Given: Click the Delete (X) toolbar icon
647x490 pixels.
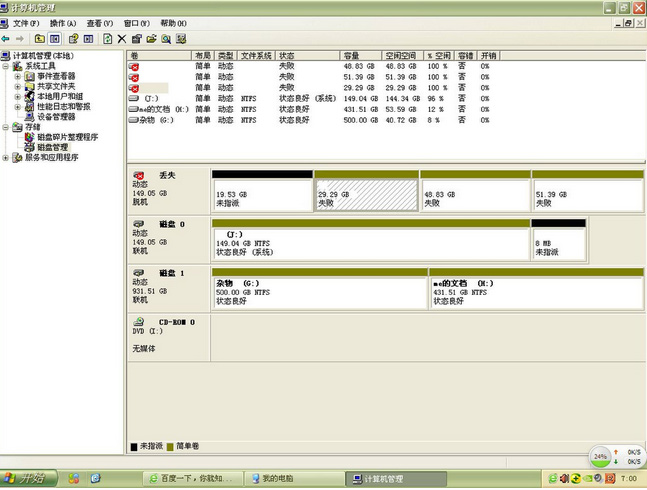Looking at the screenshot, I should coord(122,39).
